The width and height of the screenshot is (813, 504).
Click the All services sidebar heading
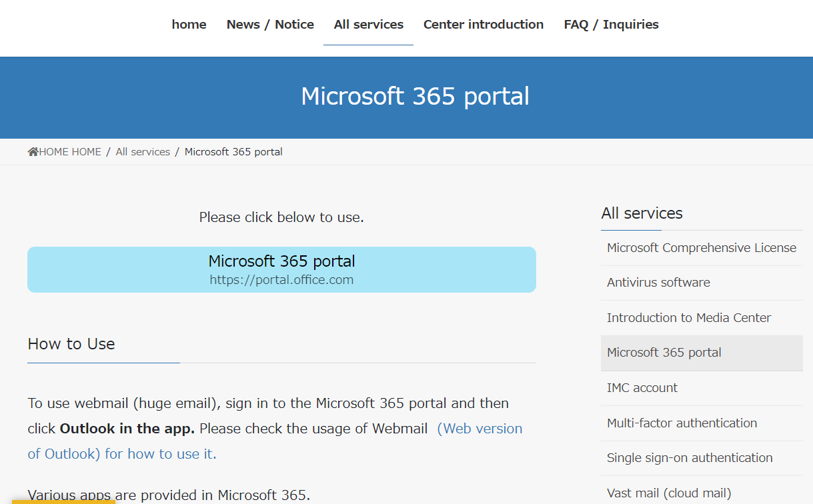coord(642,213)
